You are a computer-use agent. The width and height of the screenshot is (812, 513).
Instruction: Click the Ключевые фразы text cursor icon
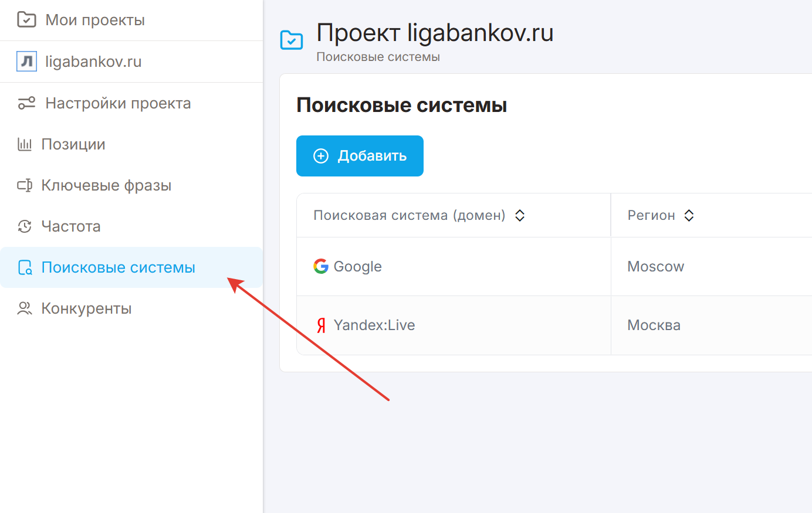pos(25,185)
